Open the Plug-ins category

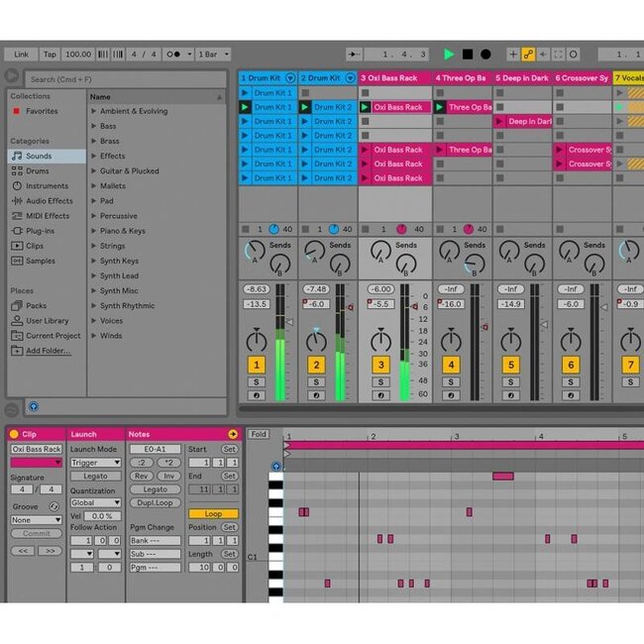[x=46, y=231]
